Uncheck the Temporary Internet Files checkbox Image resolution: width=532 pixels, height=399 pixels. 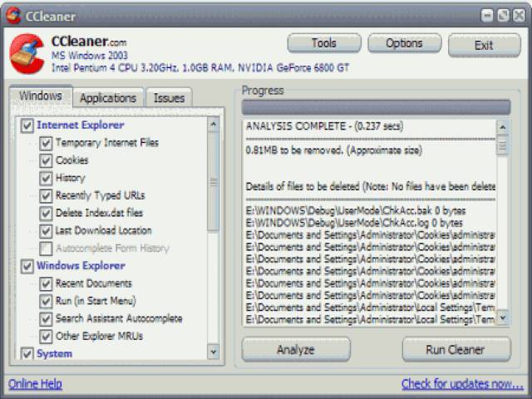(x=46, y=143)
